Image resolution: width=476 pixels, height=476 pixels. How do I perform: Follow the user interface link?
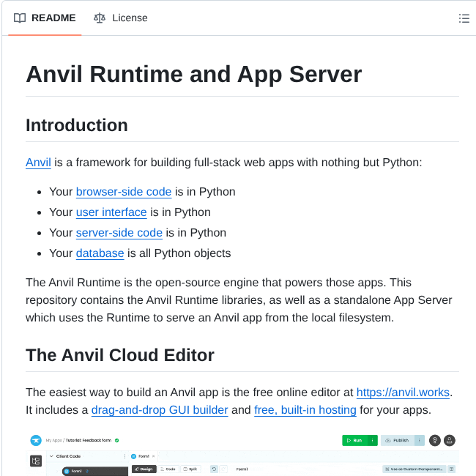pyautogui.click(x=111, y=212)
